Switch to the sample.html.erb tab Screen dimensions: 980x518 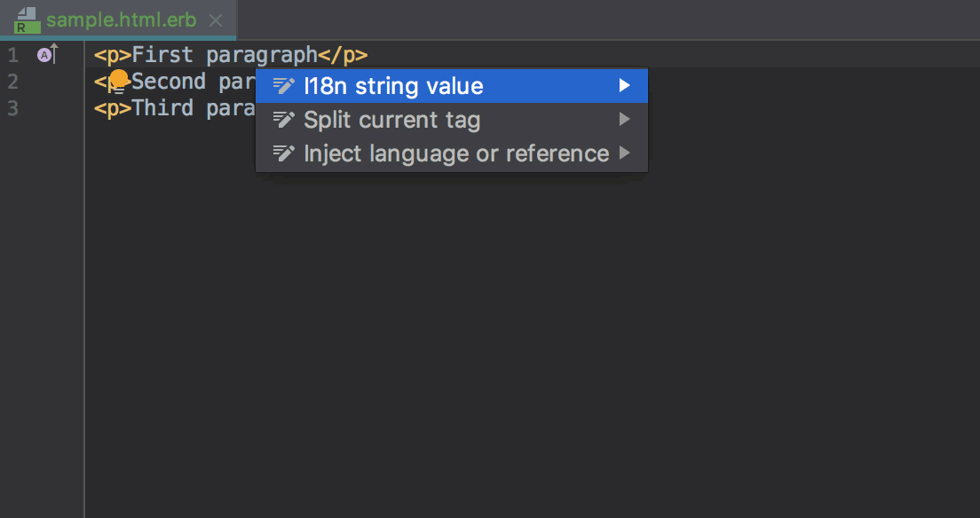click(x=122, y=20)
